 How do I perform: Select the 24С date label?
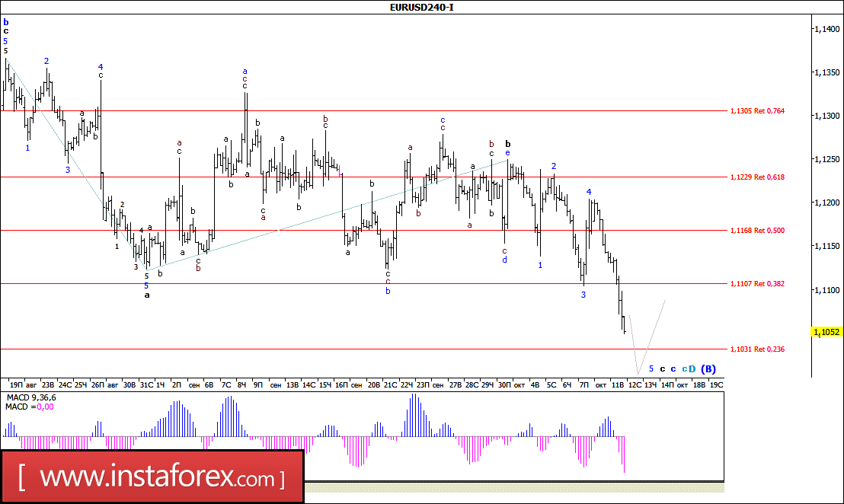point(66,384)
